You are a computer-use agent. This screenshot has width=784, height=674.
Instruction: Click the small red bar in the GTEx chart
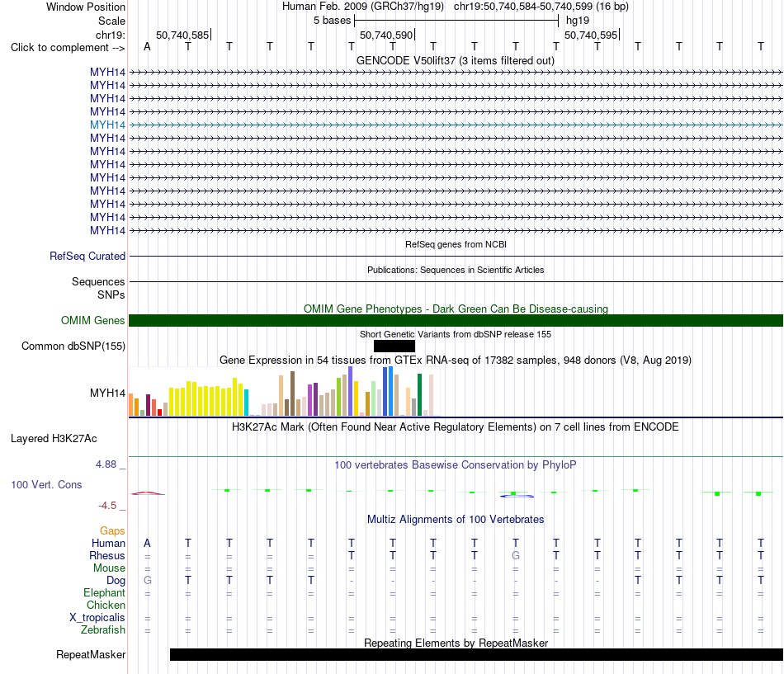tap(159, 412)
